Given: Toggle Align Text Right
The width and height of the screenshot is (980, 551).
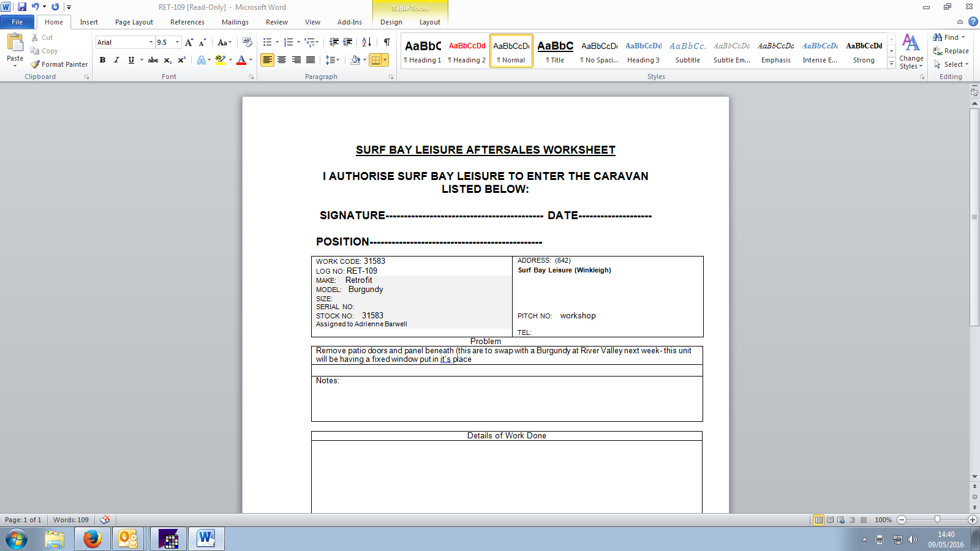Looking at the screenshot, I should 296,60.
